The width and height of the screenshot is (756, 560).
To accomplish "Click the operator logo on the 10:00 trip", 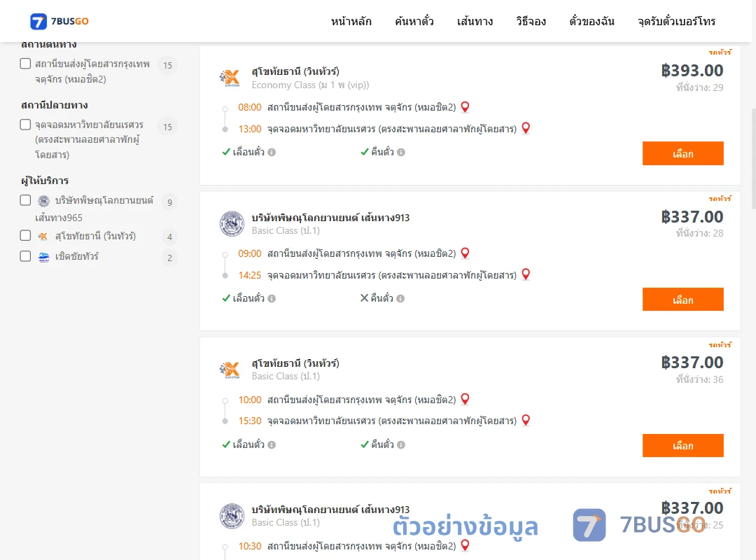I will (230, 370).
